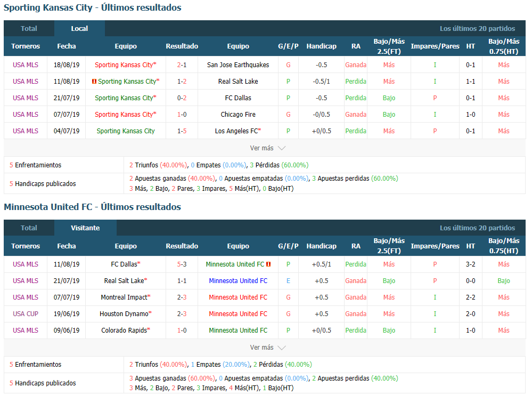Image resolution: width=532 pixels, height=395 pixels.
Task: Click '5 Handicaps publicados' under Minnesota United
Action: tap(43, 383)
